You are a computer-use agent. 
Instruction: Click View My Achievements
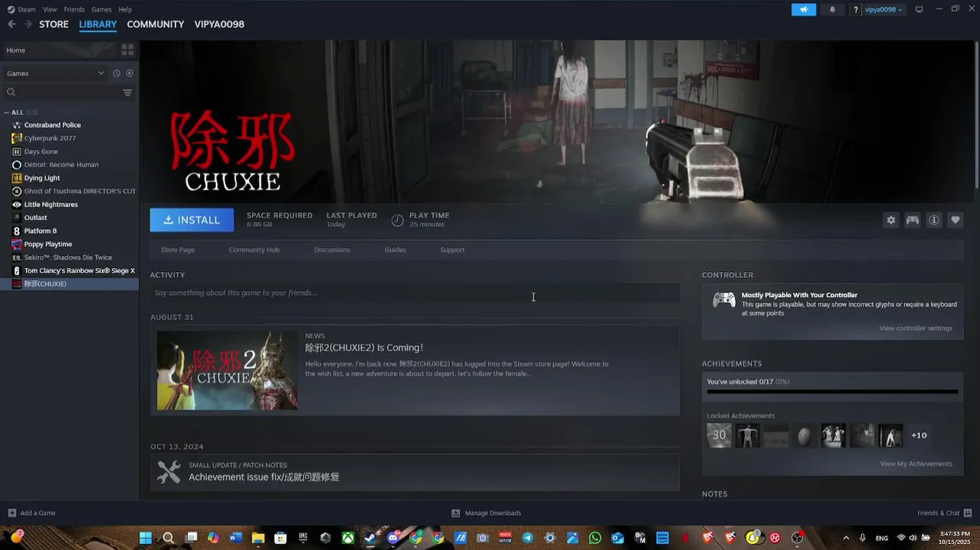916,464
